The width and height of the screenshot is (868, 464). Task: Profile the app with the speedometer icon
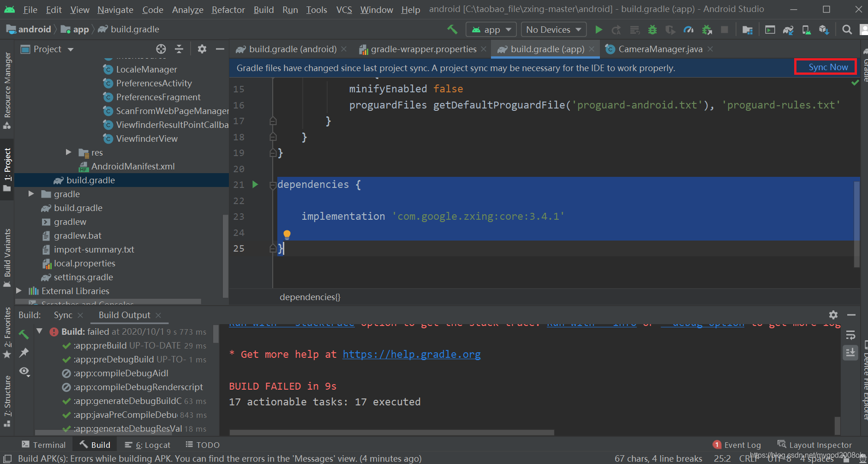pos(688,29)
